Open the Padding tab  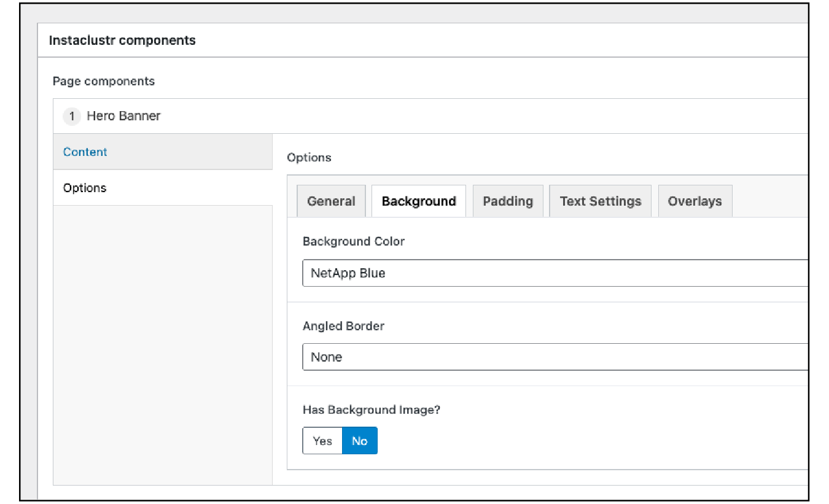pos(508,201)
